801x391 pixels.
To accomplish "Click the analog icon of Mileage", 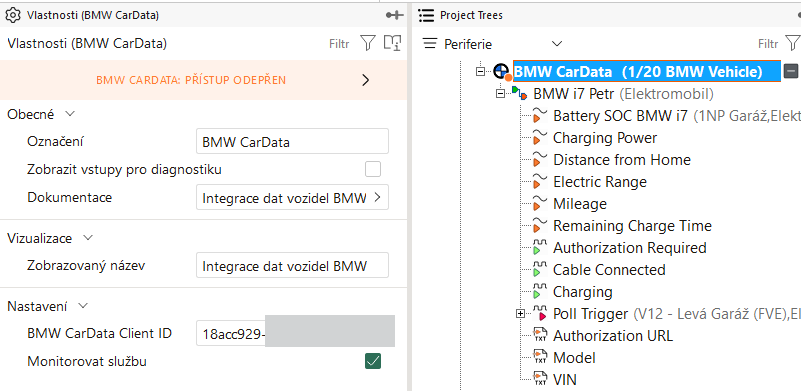I will pyautogui.click(x=539, y=203).
